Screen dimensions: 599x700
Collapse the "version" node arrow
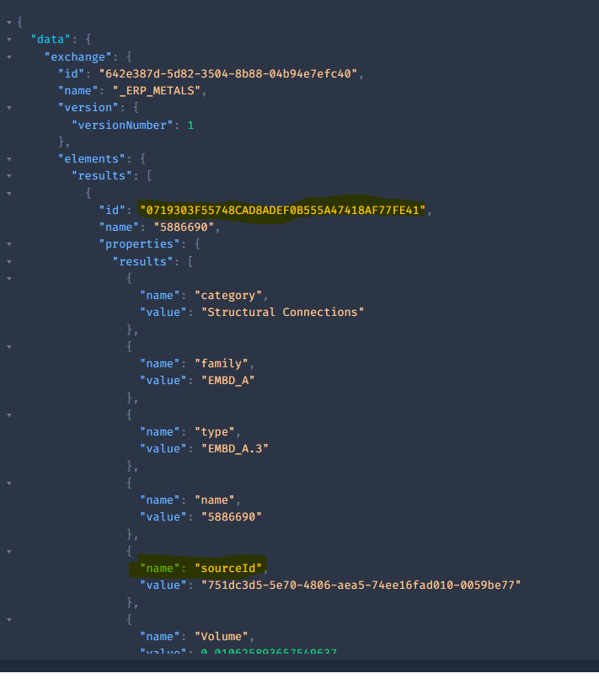pos(9,108)
